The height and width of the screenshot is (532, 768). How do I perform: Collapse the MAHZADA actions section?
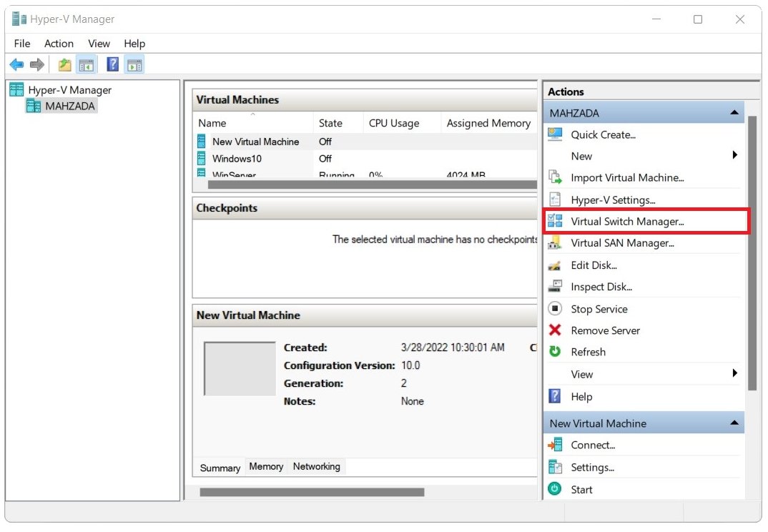coord(734,112)
